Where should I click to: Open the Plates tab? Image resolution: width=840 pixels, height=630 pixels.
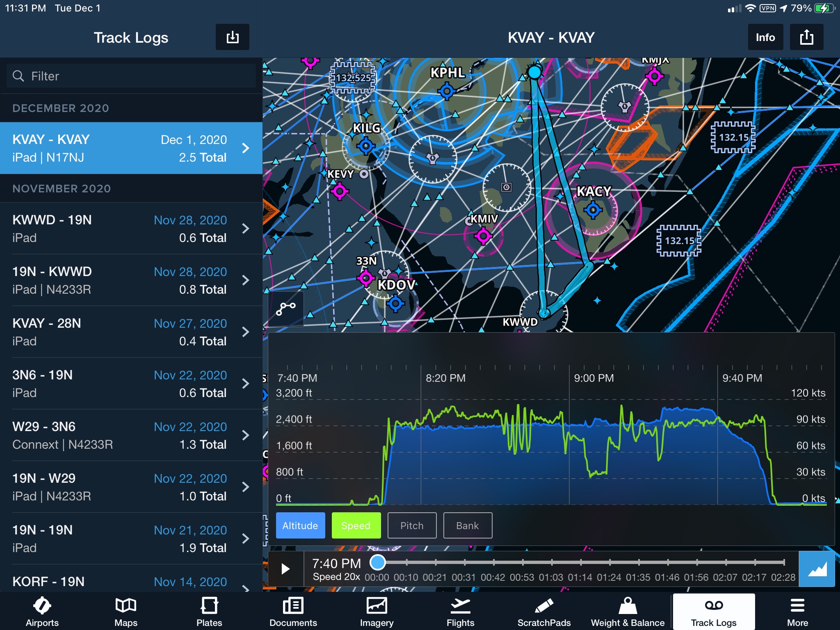(209, 612)
